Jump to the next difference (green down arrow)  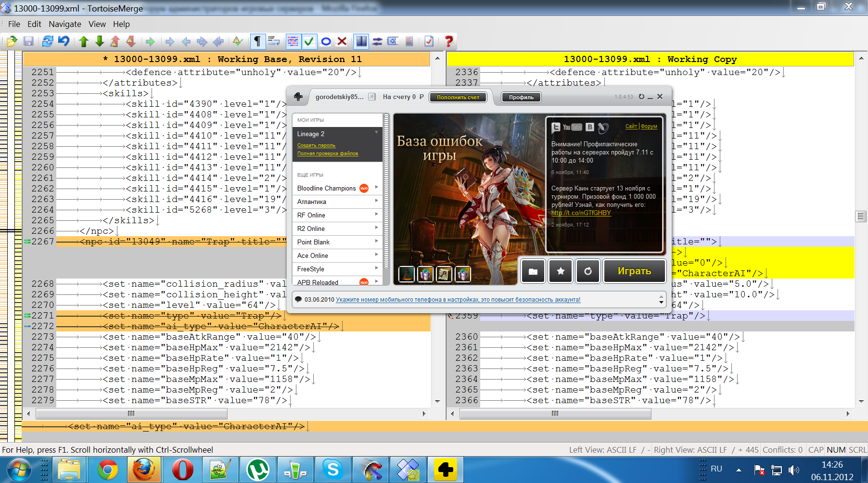click(100, 41)
